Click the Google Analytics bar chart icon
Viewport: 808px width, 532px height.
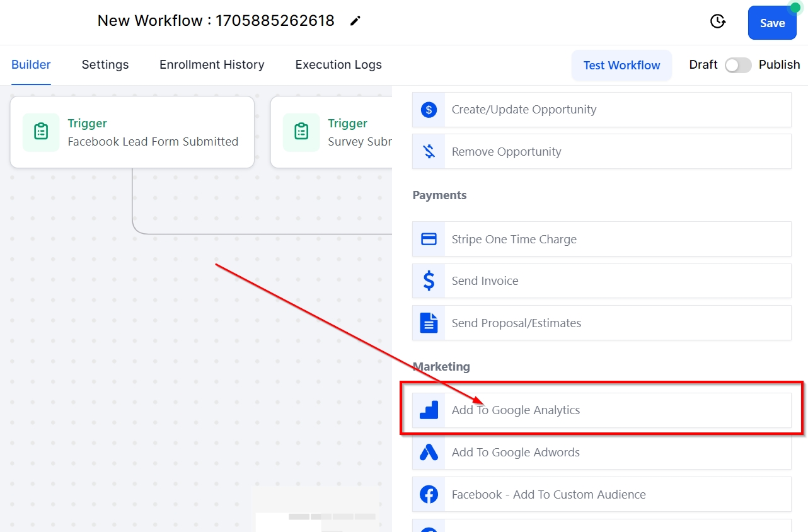(x=429, y=410)
